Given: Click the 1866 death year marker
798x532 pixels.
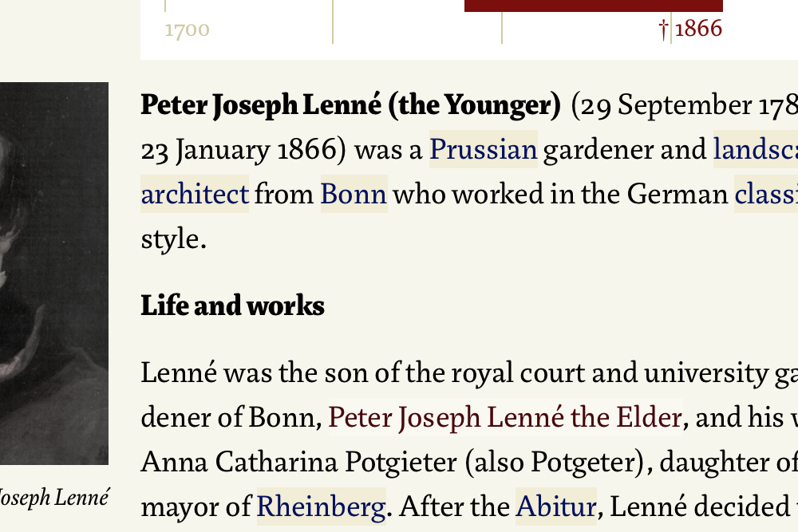Looking at the screenshot, I should coord(698,30).
